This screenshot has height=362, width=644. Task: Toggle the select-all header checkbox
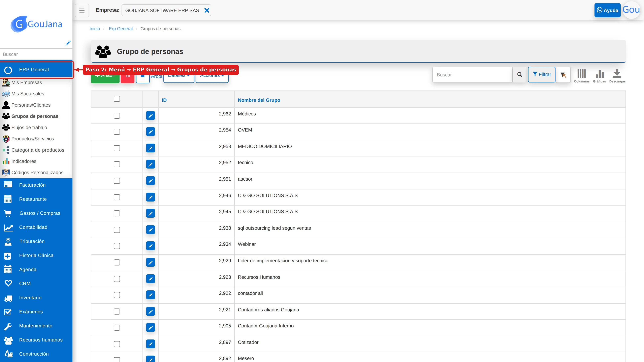117,99
